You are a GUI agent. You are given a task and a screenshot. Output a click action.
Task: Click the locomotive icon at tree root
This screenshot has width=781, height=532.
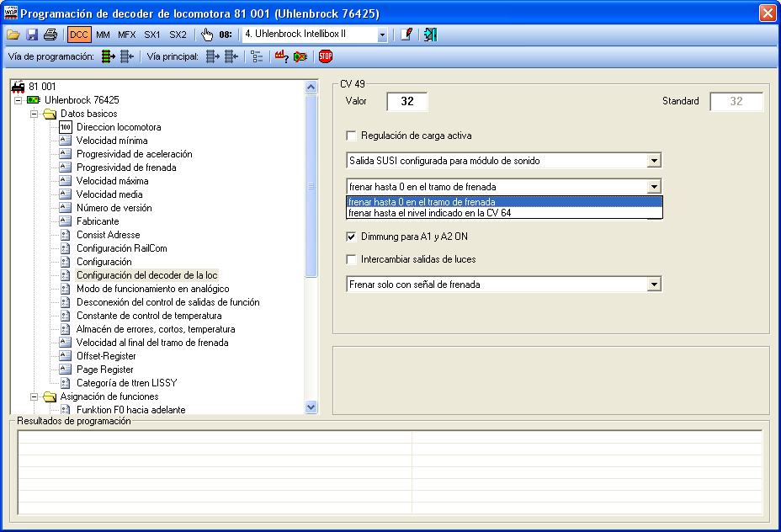click(19, 87)
